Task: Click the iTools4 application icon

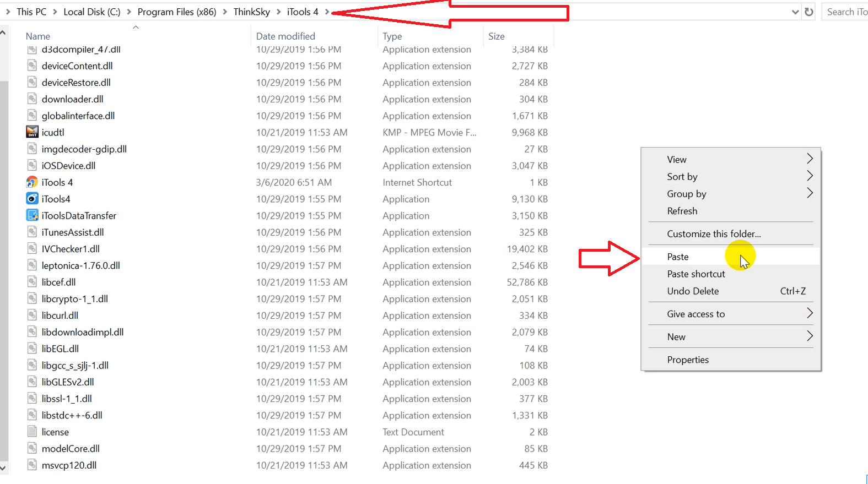Action: [x=33, y=199]
